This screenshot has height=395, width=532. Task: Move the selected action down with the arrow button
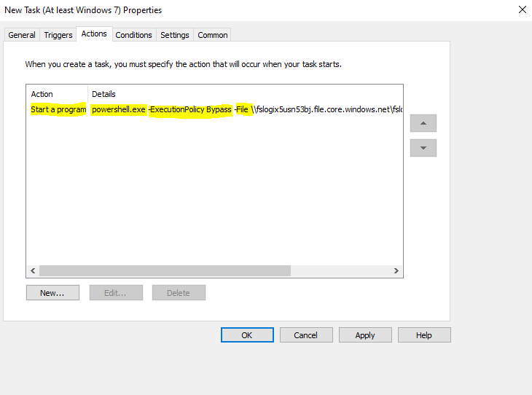pos(423,148)
